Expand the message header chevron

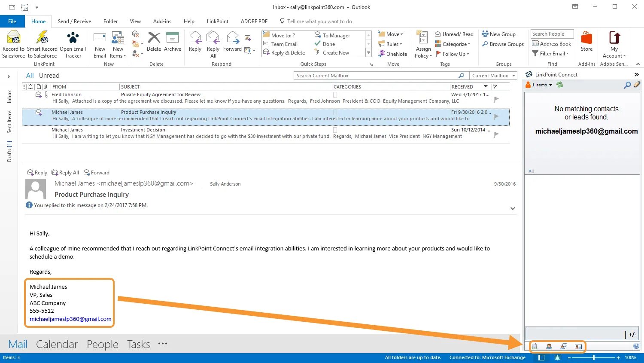[x=513, y=208]
